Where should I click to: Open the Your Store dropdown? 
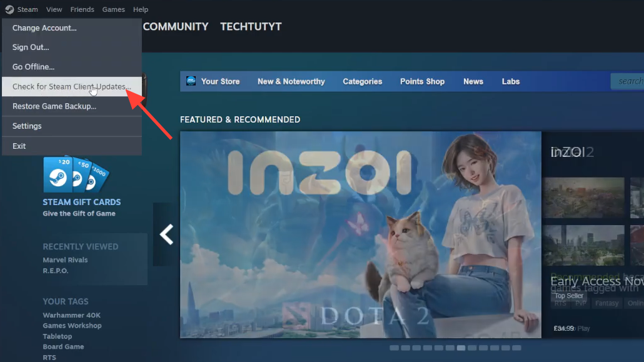220,81
